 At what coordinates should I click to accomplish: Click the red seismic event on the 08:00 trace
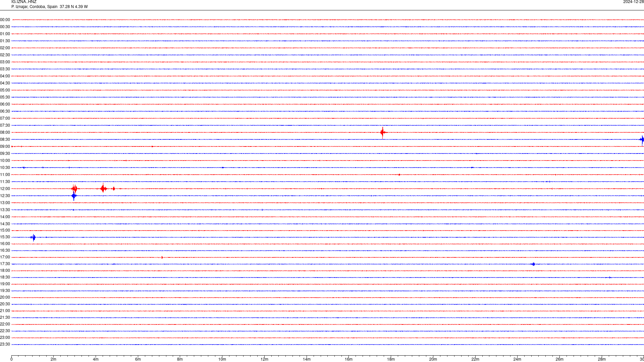pyautogui.click(x=383, y=132)
